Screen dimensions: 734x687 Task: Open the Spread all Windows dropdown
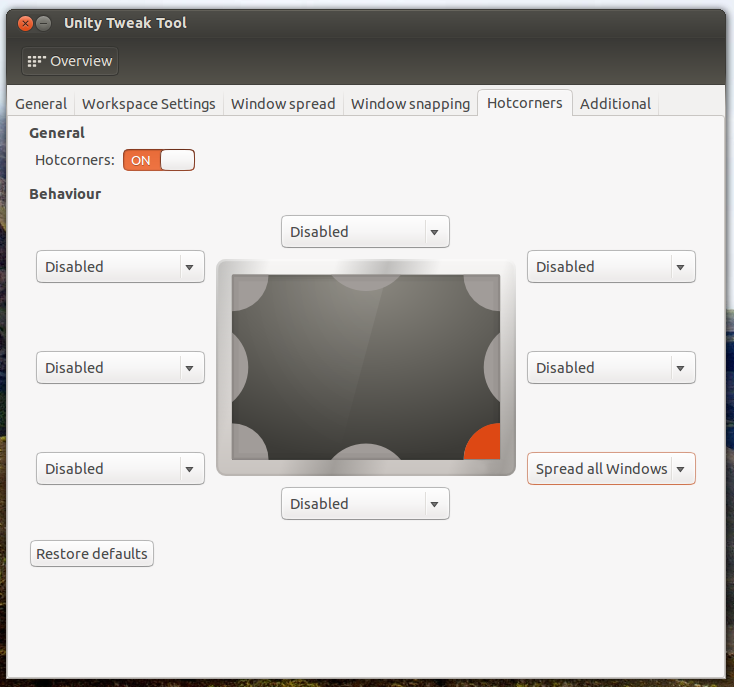click(x=611, y=468)
